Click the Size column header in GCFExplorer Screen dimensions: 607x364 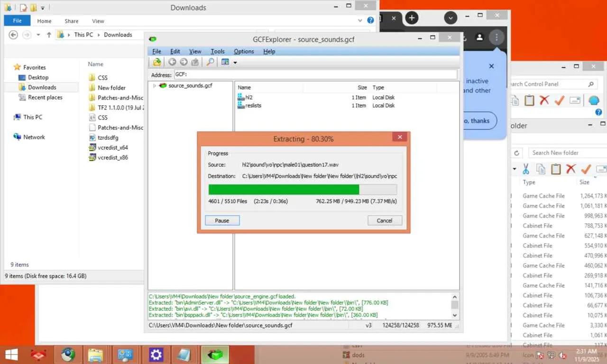(x=362, y=88)
